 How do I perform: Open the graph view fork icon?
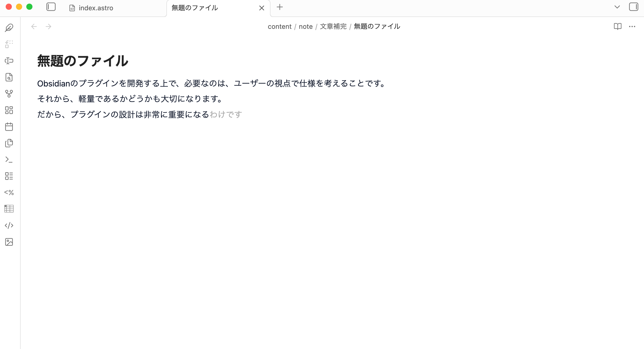point(9,94)
